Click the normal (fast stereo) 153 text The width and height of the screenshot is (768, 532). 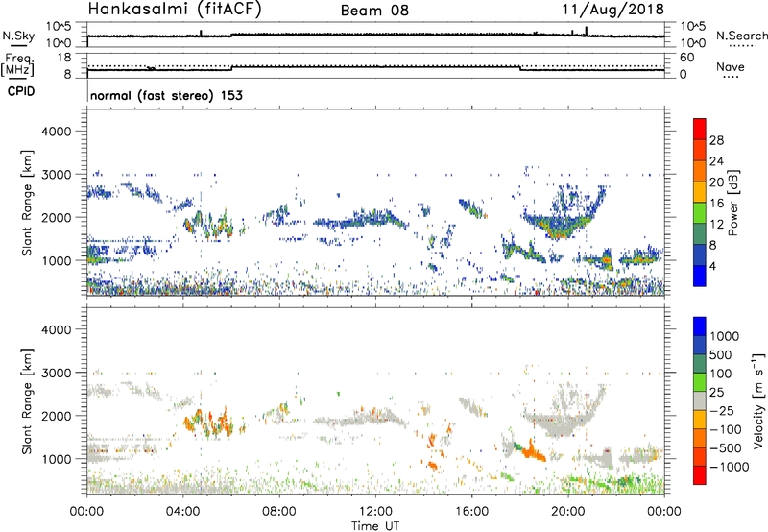click(166, 96)
